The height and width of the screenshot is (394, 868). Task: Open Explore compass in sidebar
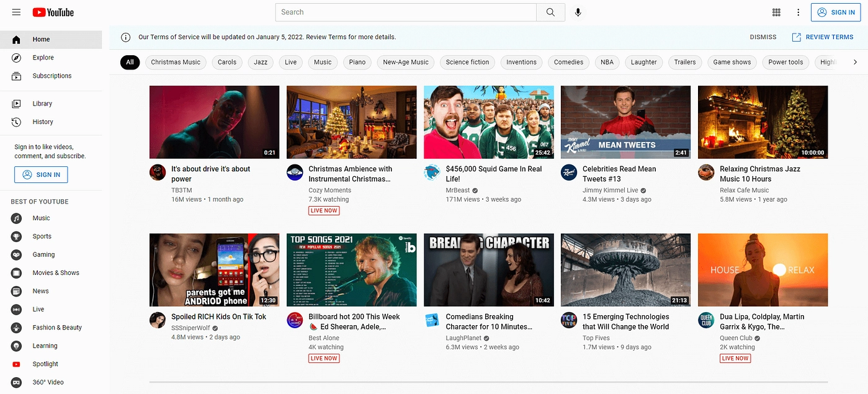click(x=51, y=58)
